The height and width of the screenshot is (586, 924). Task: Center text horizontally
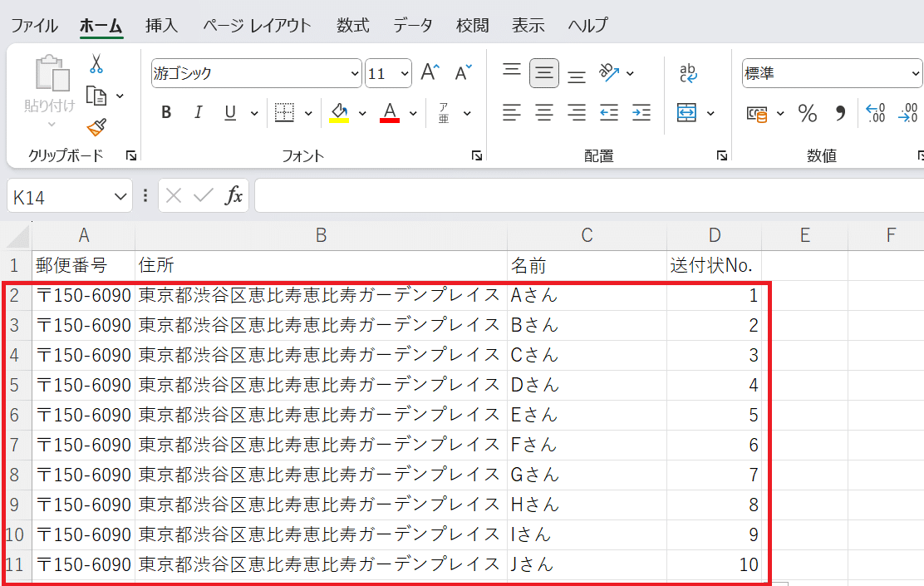544,112
